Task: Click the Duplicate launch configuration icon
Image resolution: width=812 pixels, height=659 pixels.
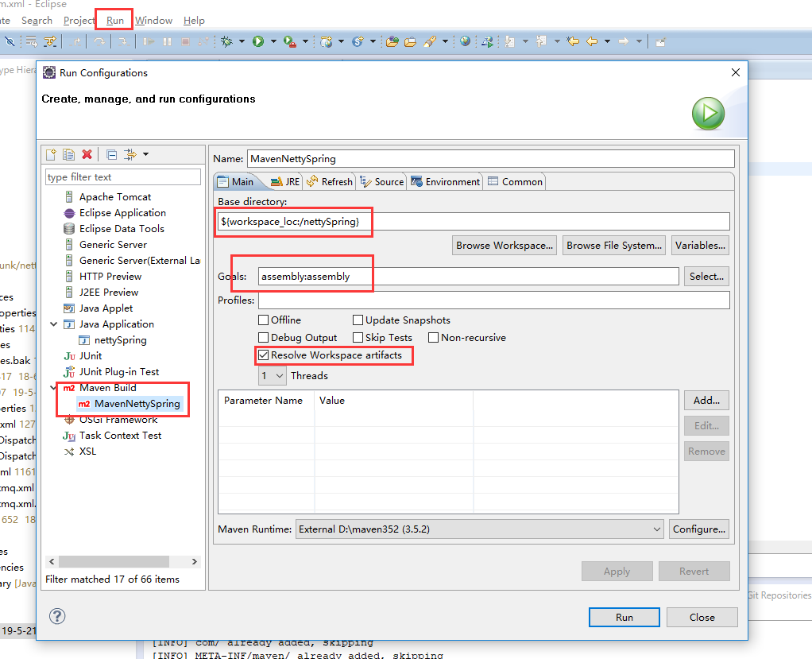Action: pos(68,154)
